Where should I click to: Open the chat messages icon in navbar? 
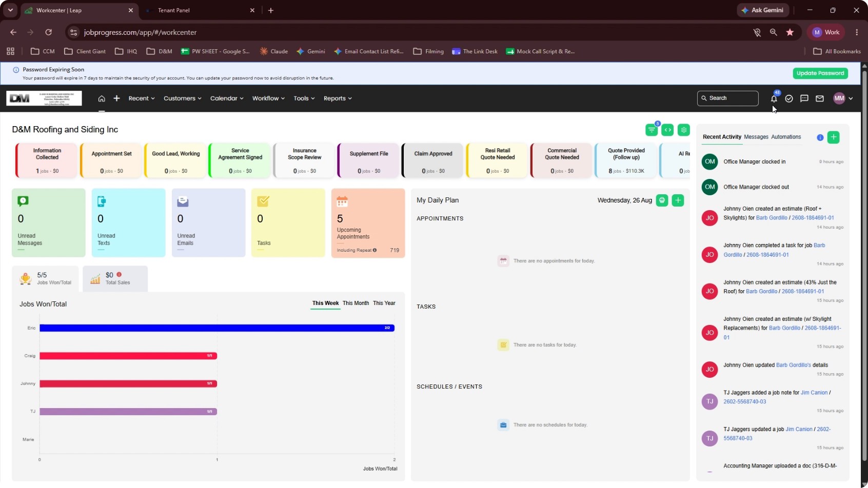coord(804,98)
